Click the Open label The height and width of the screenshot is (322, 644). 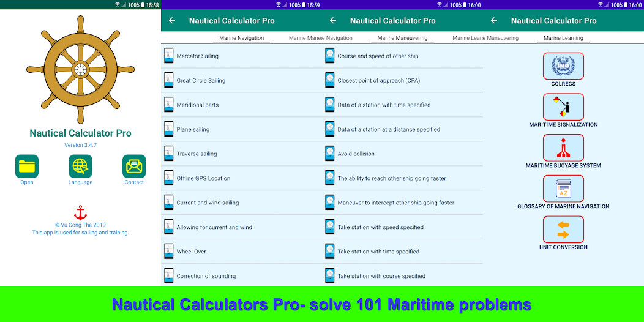tap(27, 182)
